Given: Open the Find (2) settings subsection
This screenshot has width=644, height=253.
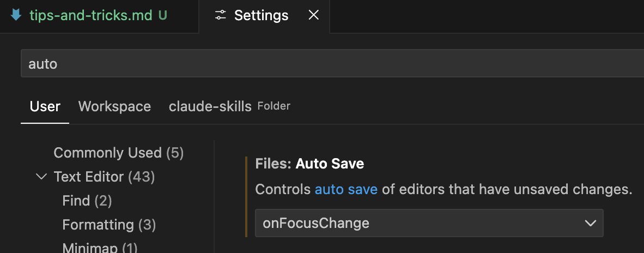Looking at the screenshot, I should tap(87, 201).
